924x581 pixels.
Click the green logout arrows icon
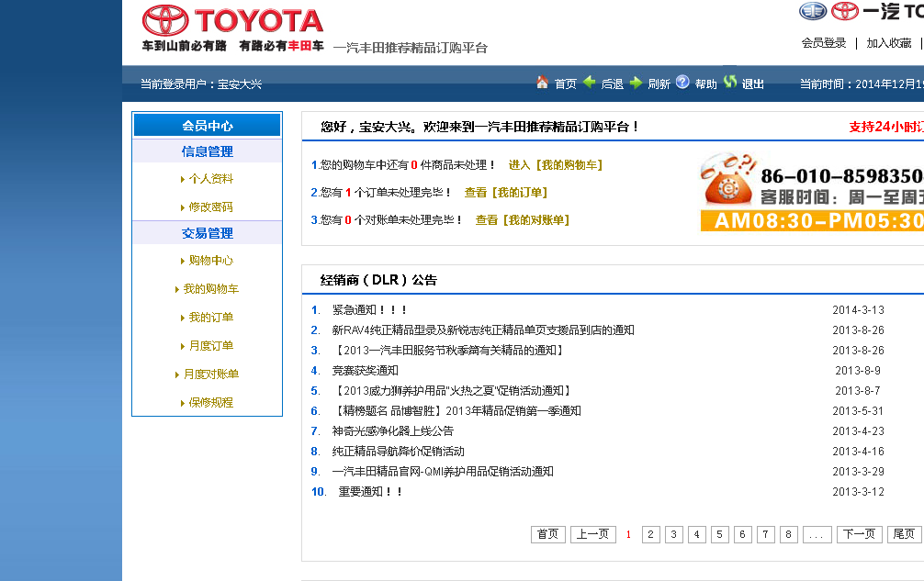[x=730, y=82]
